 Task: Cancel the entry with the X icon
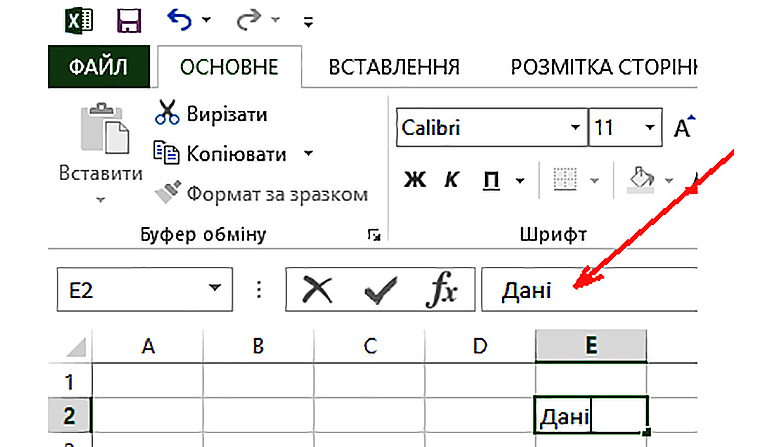tap(317, 289)
